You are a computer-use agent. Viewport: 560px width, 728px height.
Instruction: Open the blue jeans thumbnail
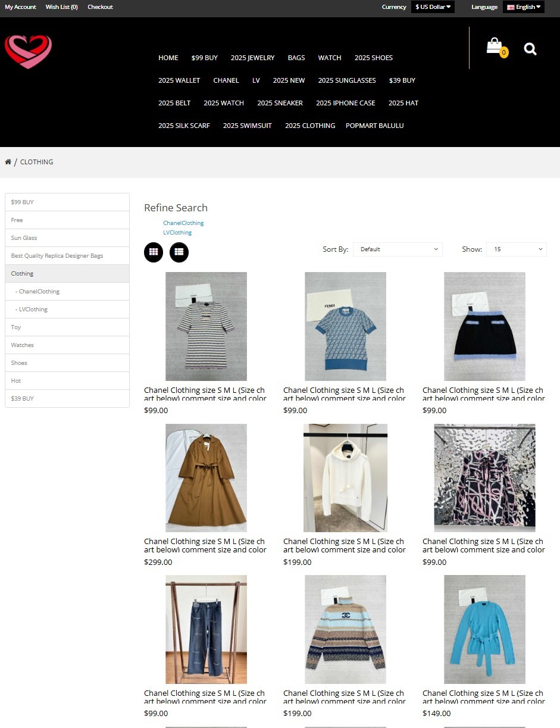tap(206, 629)
